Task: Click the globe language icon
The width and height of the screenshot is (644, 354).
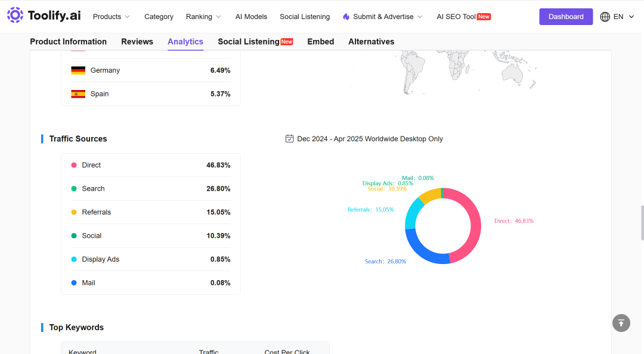Action: 605,17
